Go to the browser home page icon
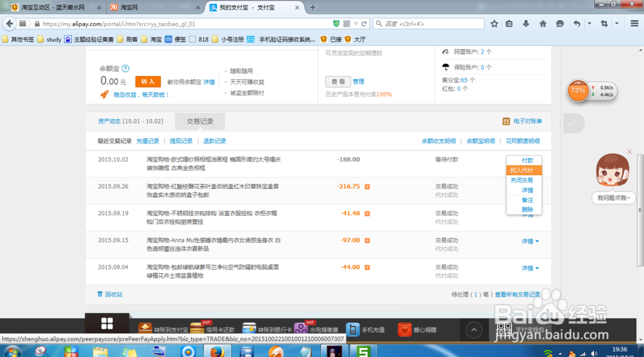The image size is (644, 357). [x=543, y=24]
